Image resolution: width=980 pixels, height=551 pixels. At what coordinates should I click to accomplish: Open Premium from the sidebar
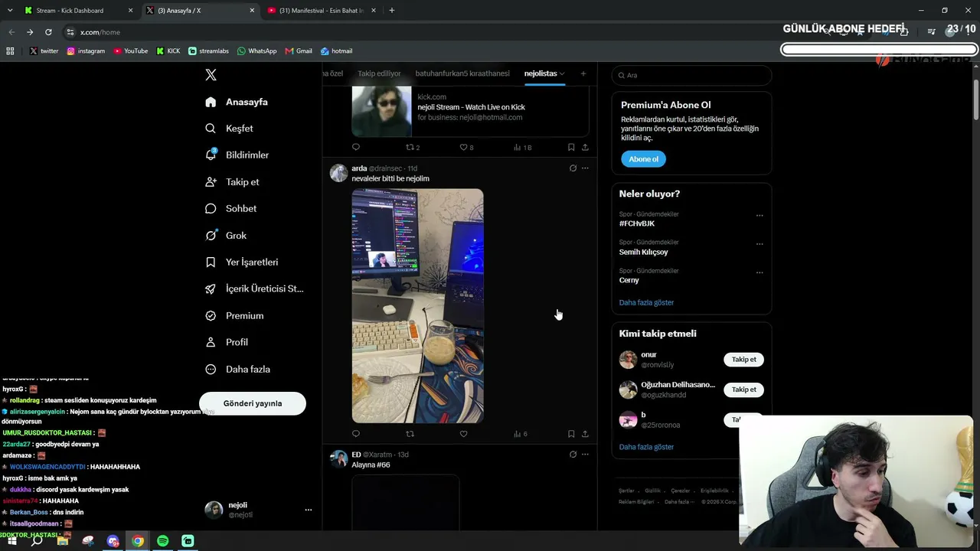[x=234, y=316]
